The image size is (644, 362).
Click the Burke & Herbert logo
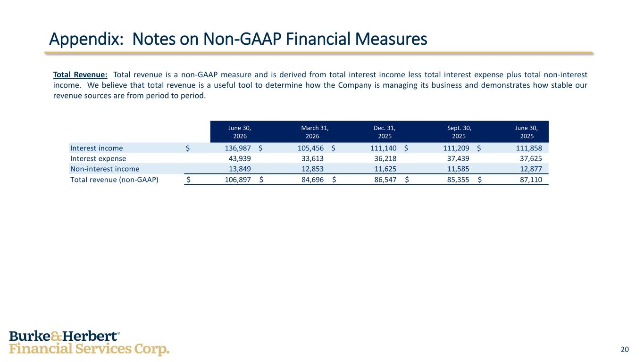[x=89, y=343]
